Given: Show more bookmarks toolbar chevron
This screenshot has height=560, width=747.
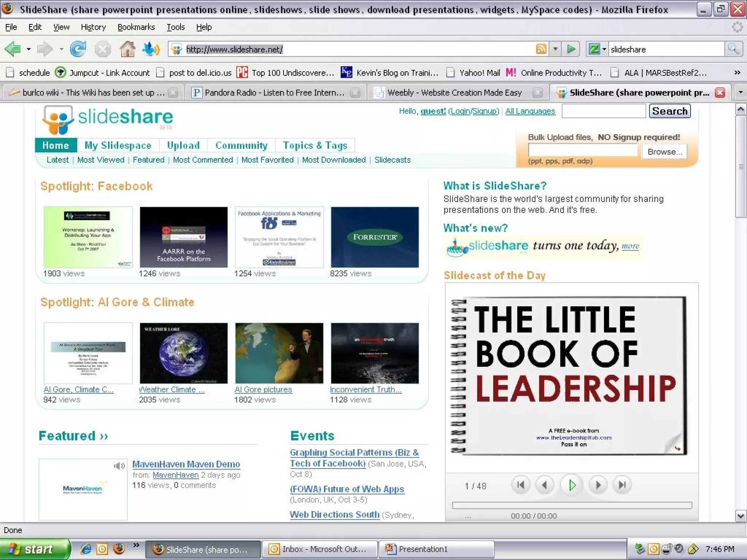Looking at the screenshot, I should pos(737,73).
